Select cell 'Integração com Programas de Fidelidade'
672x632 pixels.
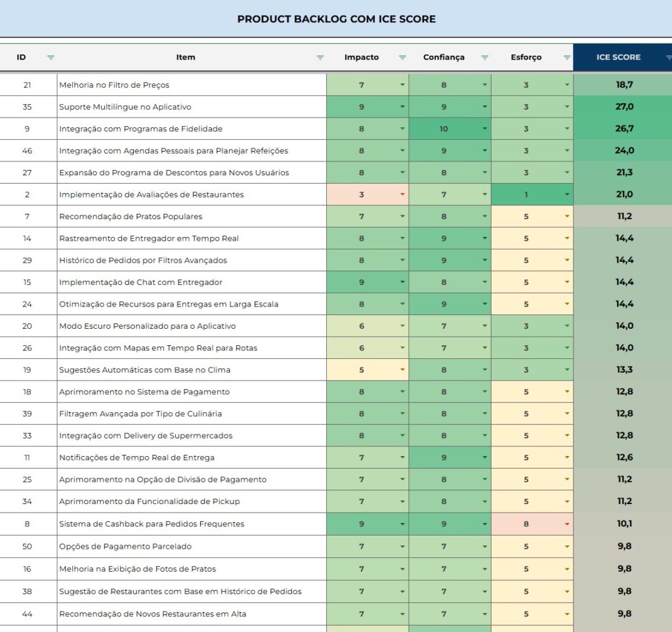pos(192,129)
